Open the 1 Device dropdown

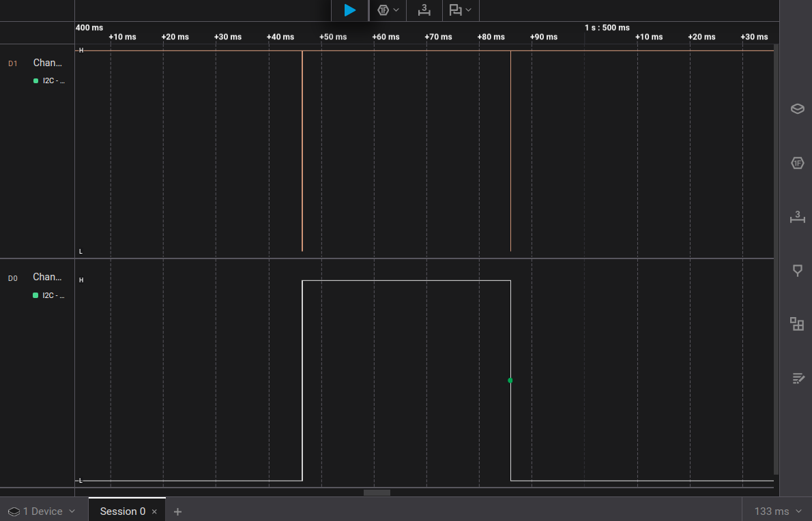[x=42, y=511]
